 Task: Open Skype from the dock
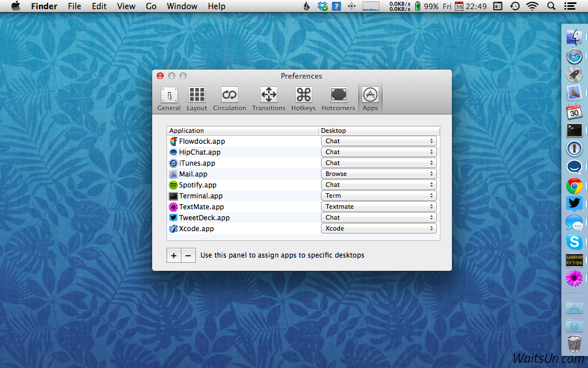click(574, 241)
